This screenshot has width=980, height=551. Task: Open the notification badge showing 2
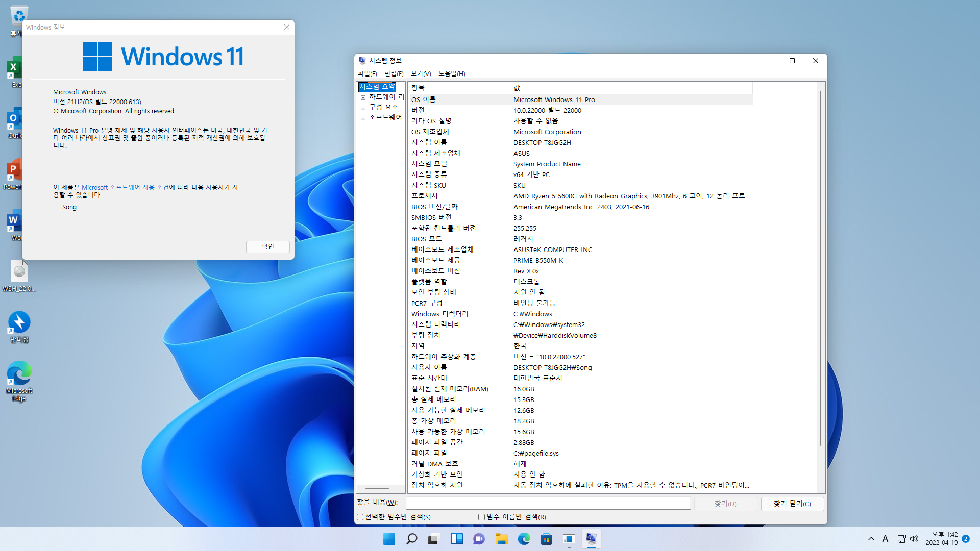click(x=966, y=539)
